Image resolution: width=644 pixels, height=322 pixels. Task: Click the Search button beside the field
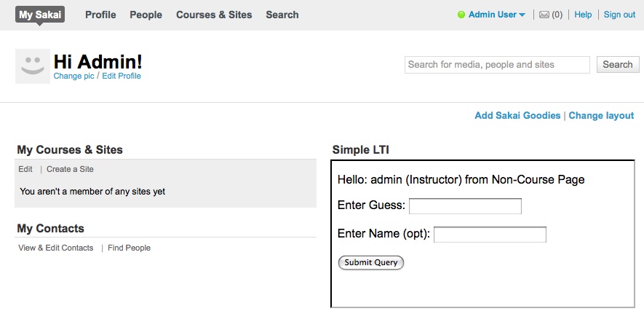[618, 65]
